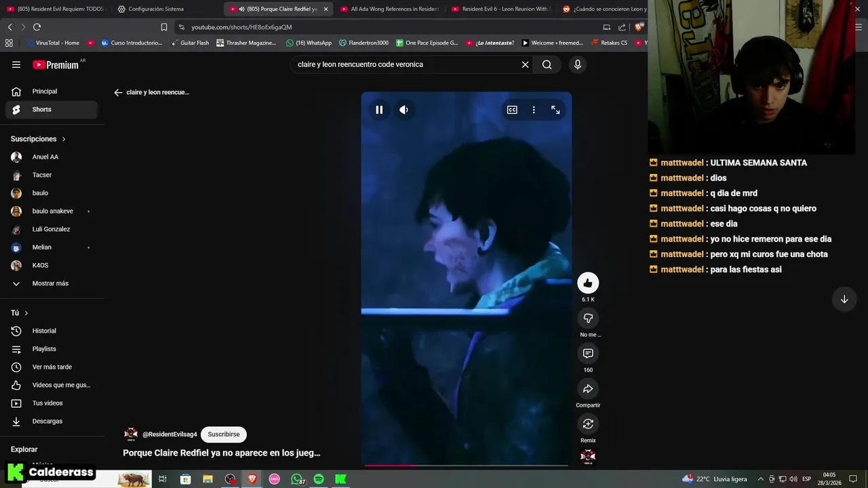The image size is (868, 488).
Task: Open the comments with 160 count
Action: [588, 353]
